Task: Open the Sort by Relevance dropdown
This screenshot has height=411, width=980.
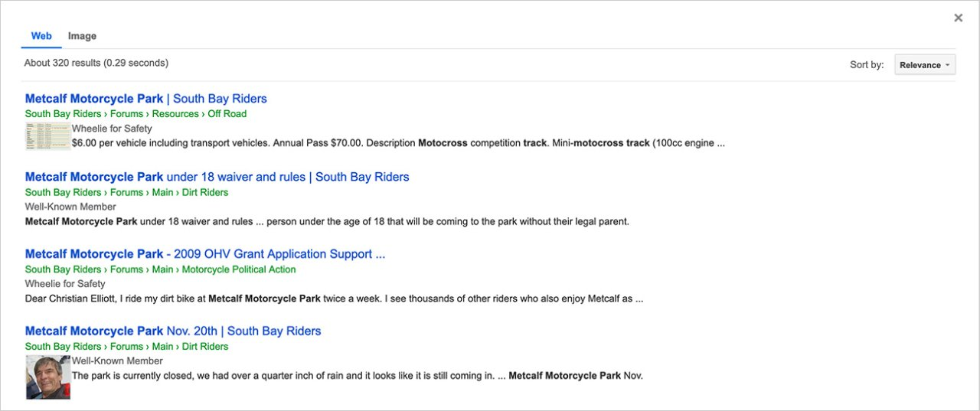Action: point(925,65)
